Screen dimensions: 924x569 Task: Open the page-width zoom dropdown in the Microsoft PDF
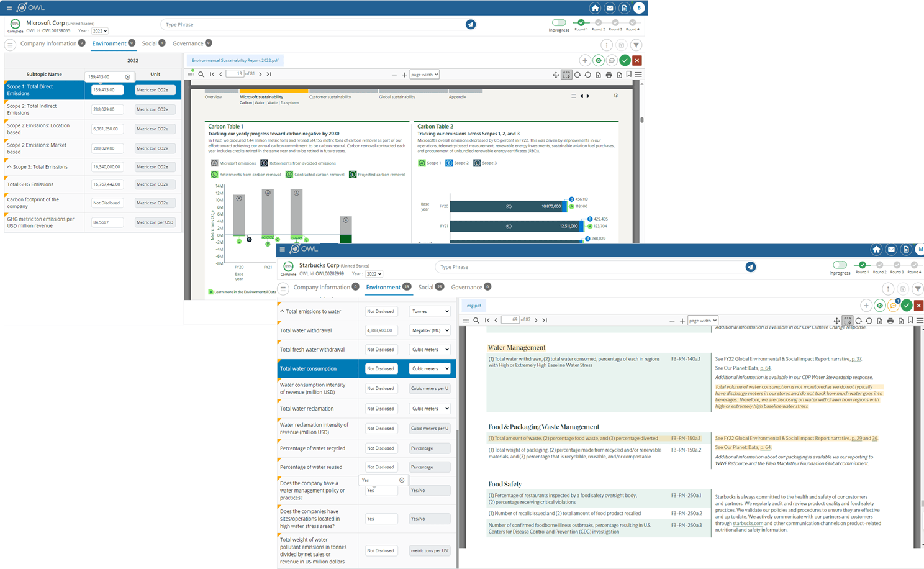click(x=425, y=75)
